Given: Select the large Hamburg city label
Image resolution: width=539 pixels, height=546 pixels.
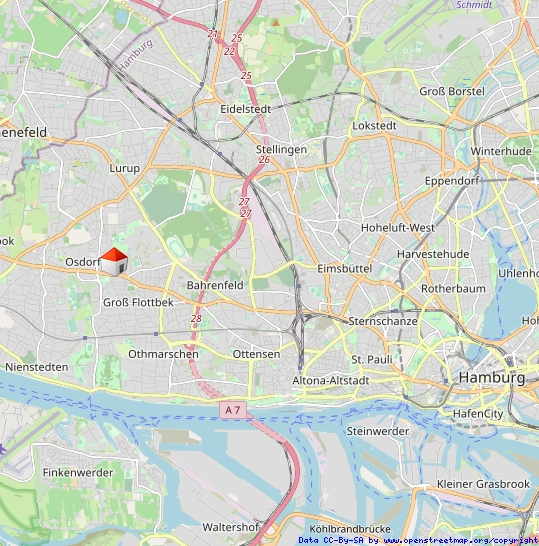Looking at the screenshot, I should click(492, 378).
